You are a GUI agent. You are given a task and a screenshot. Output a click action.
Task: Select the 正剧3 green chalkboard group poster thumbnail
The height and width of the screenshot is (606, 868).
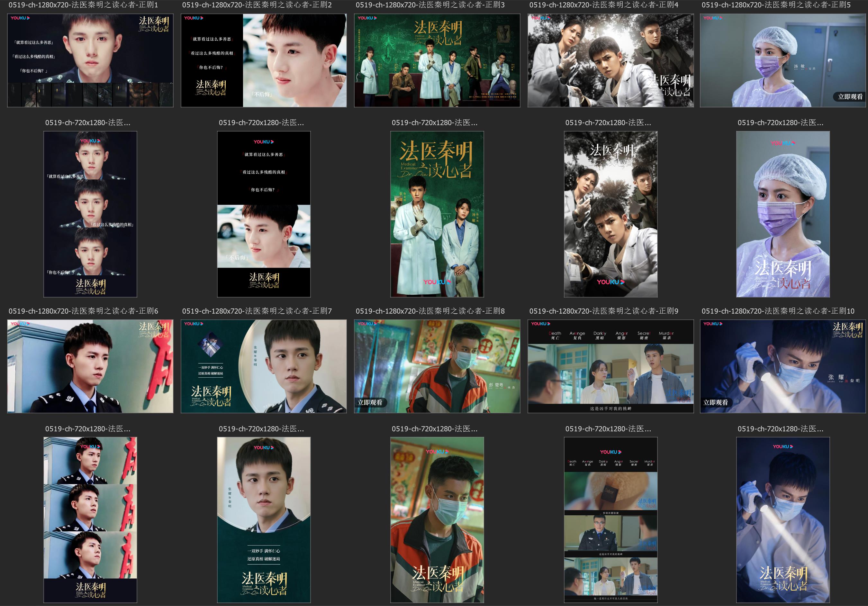[x=437, y=60]
